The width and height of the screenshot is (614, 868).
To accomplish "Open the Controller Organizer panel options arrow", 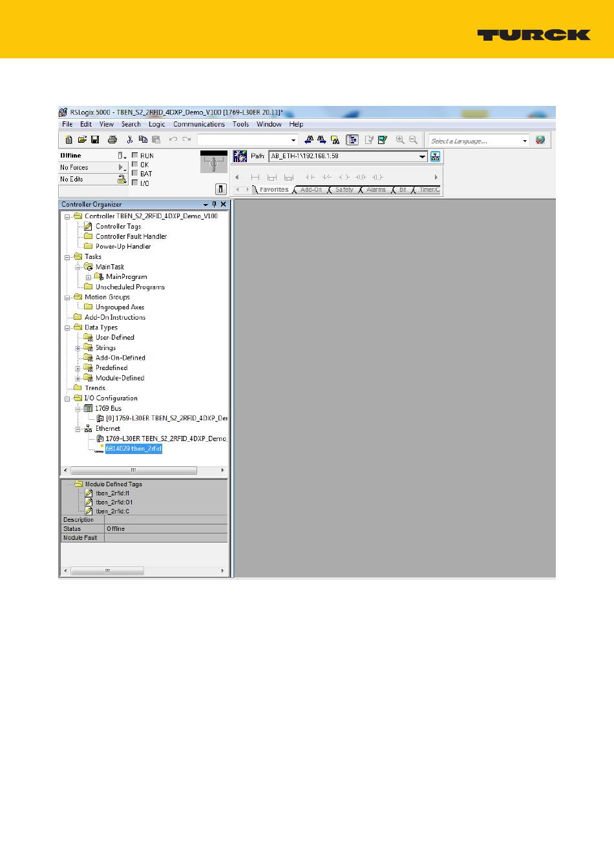I will (x=206, y=205).
